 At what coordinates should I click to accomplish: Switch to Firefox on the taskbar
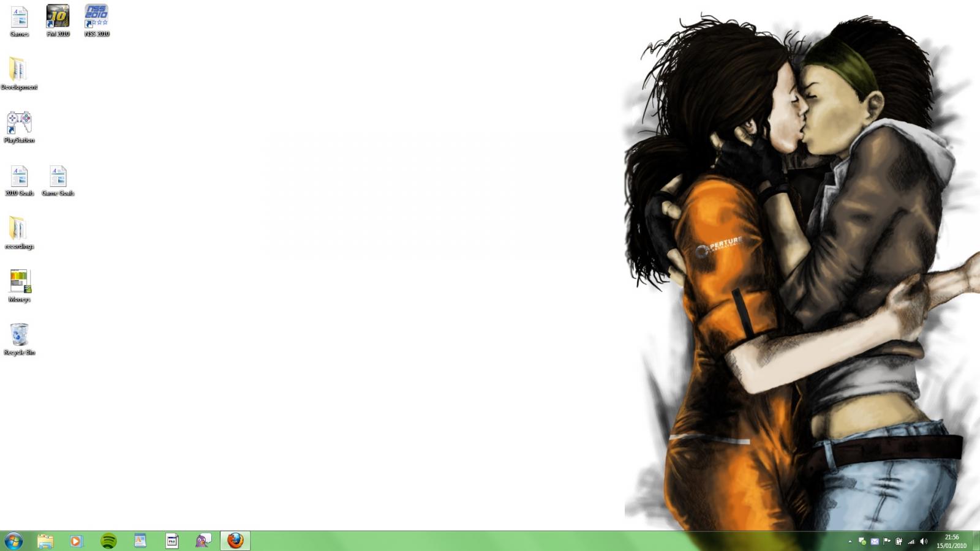(x=235, y=541)
